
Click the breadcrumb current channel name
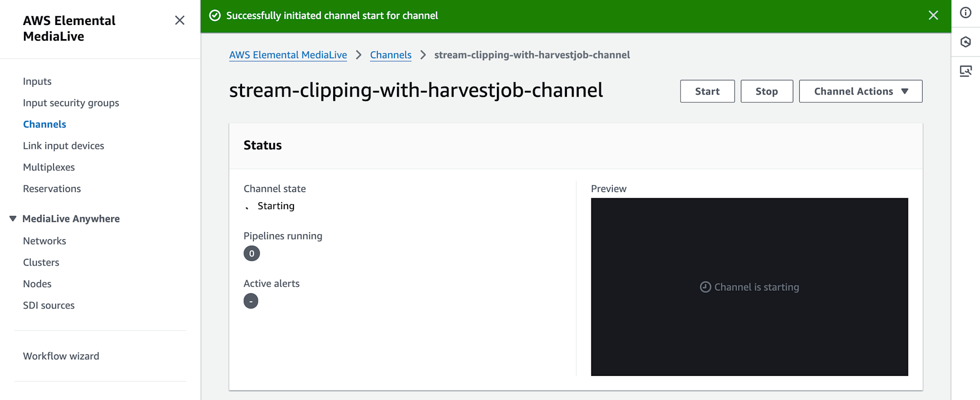532,55
